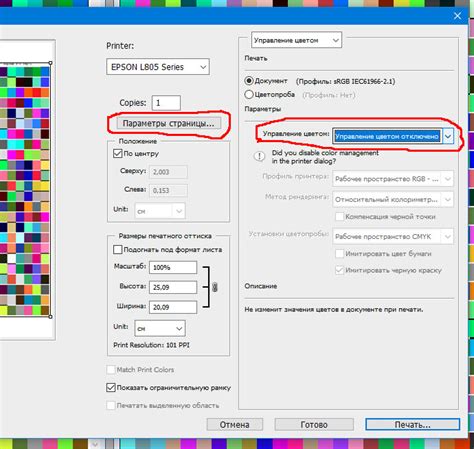Click the warning icon beside color management question
Screen dimensions: 474x449
(x=259, y=156)
